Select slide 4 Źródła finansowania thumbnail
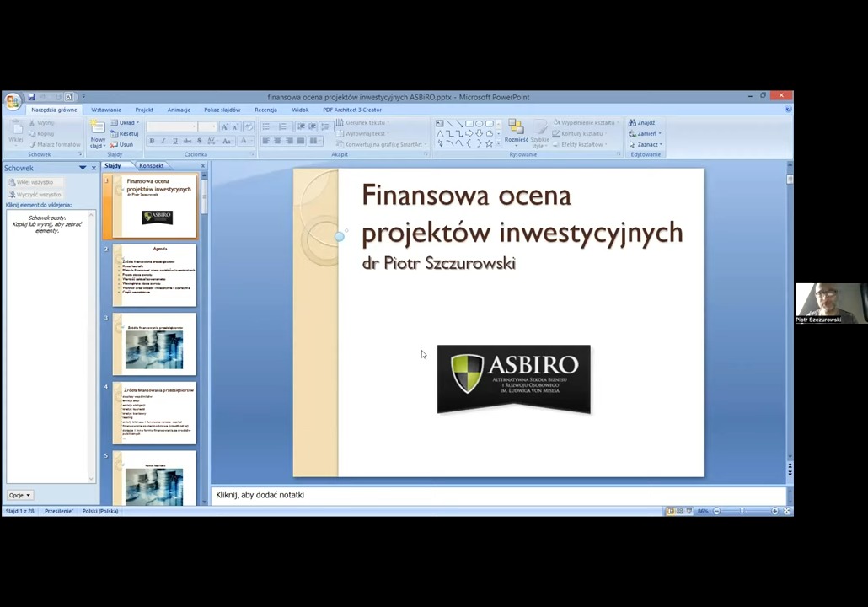The width and height of the screenshot is (868, 607). click(x=154, y=412)
